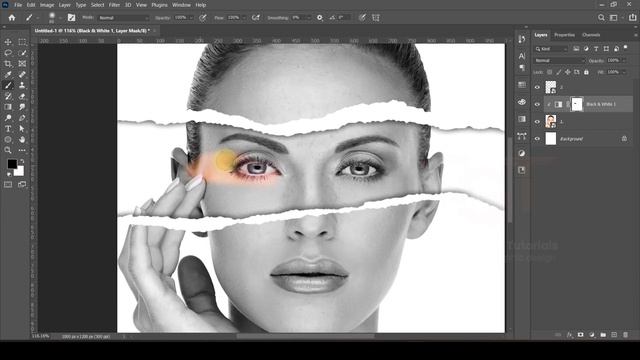Hide the Background layer

coord(537,139)
